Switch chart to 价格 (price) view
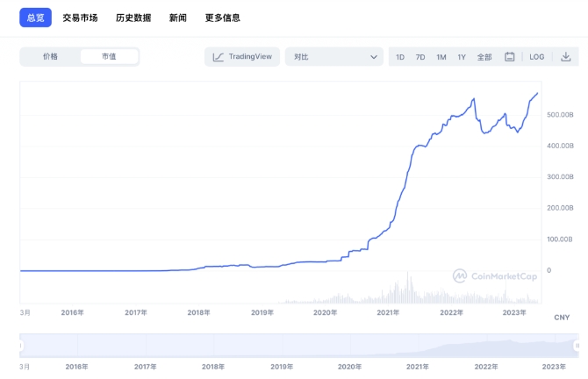 click(x=50, y=57)
